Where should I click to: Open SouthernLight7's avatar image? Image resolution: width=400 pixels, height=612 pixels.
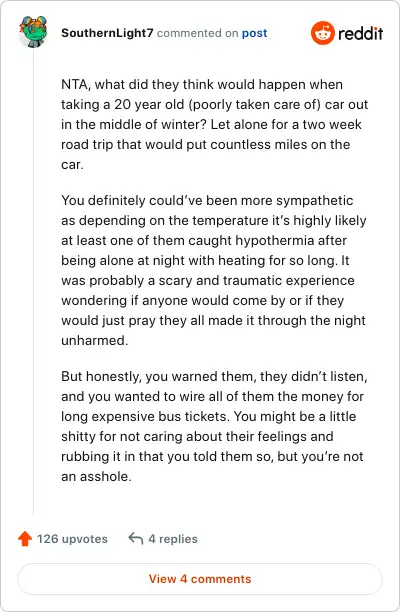click(x=33, y=31)
